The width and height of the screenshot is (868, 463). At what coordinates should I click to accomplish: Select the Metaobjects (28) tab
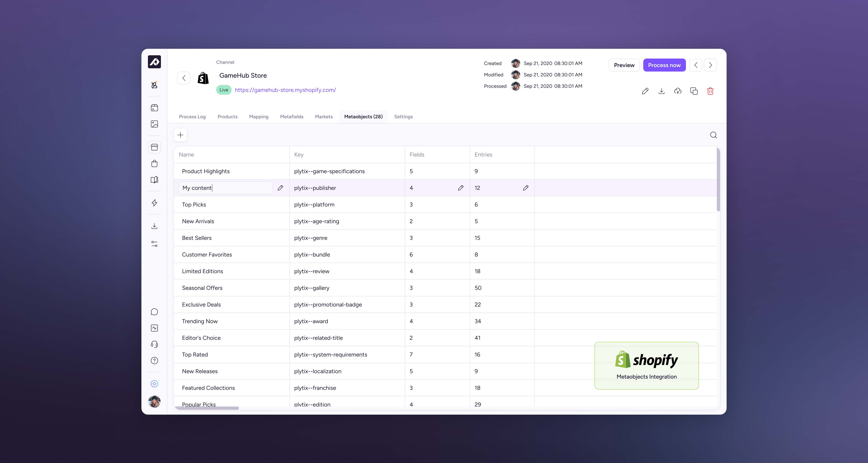[x=363, y=117]
